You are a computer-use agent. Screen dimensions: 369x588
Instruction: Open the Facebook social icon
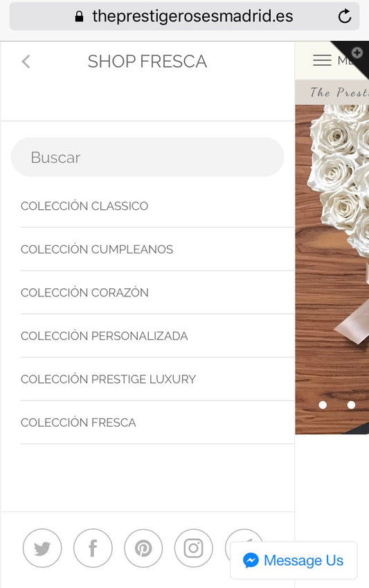(x=93, y=548)
